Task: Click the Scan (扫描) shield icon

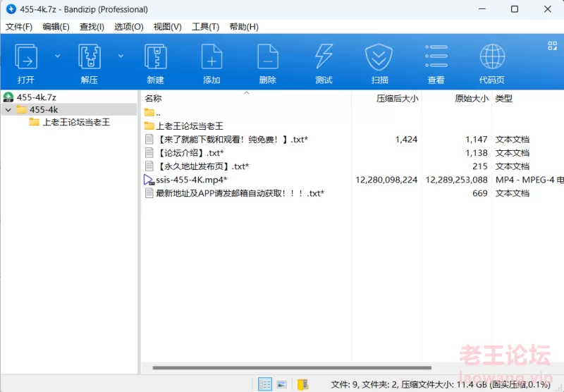Action: coord(379,56)
